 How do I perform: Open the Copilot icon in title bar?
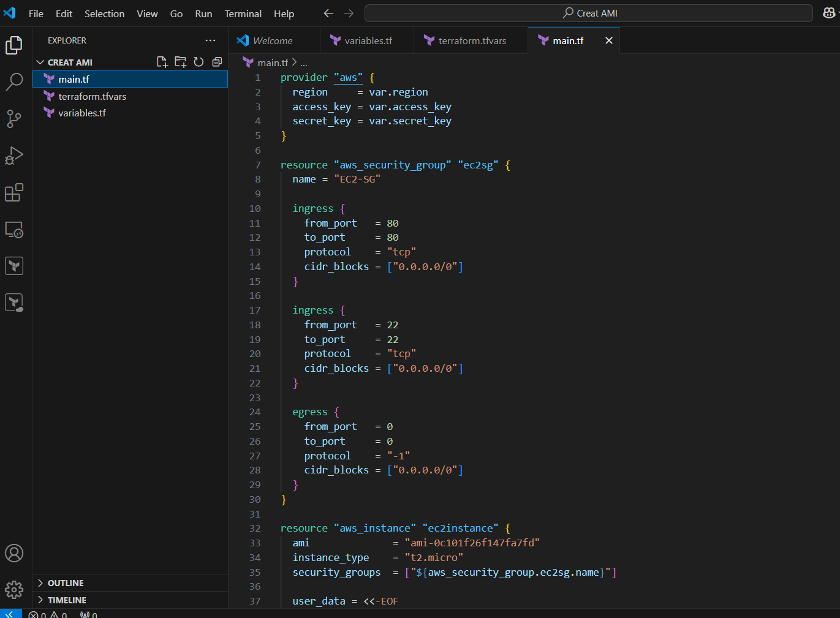pos(829,13)
